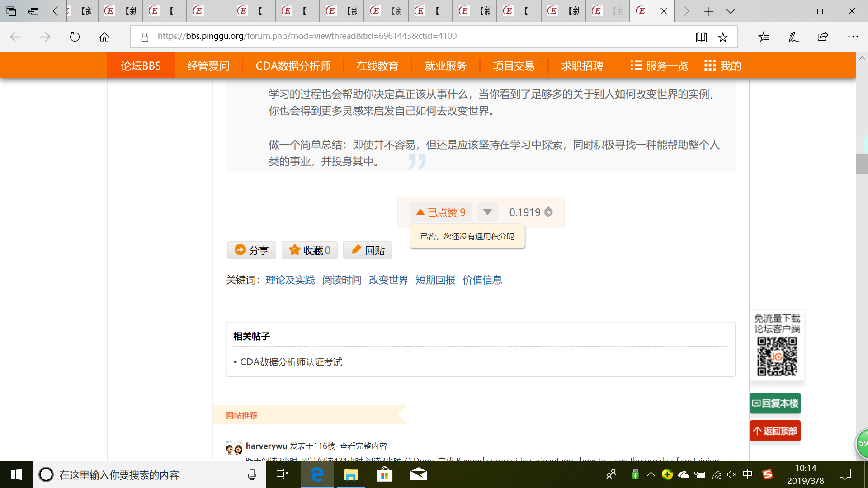Toggle 收藏 favorite on this post
Viewport: 868px width, 488px height.
pyautogui.click(x=310, y=250)
